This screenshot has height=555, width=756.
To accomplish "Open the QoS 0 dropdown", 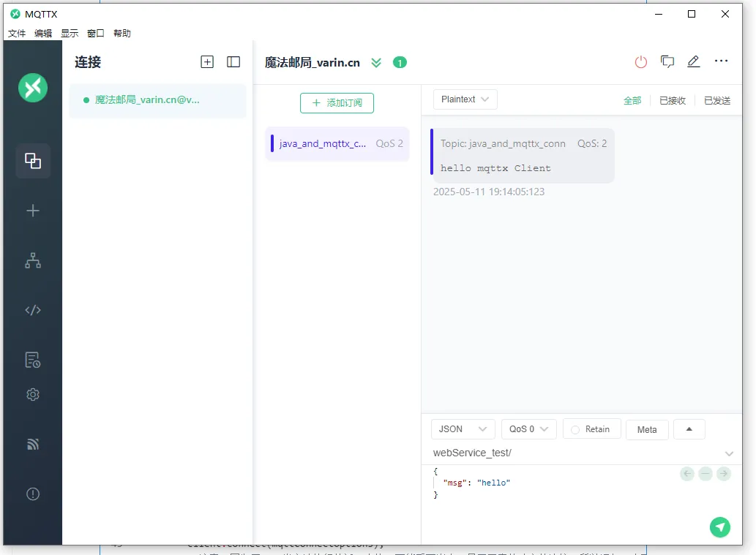I will [529, 428].
